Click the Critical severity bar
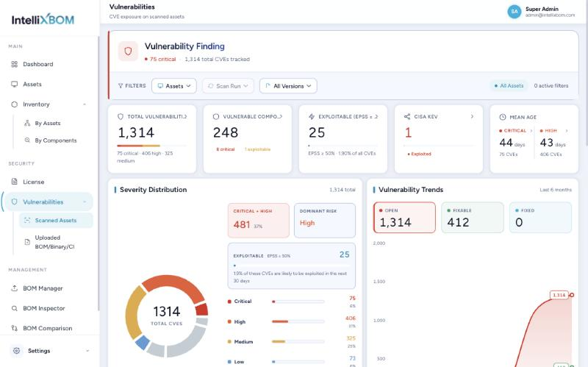 tap(298, 302)
